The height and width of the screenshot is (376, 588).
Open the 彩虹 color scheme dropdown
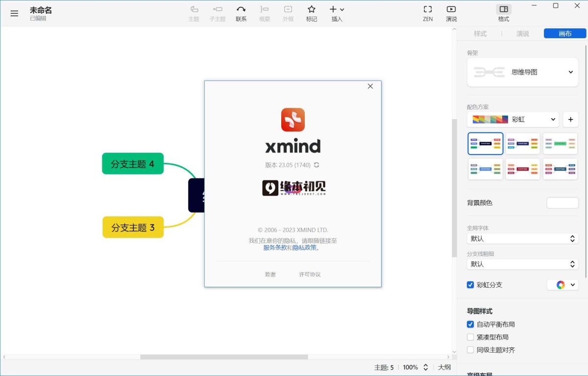point(513,119)
